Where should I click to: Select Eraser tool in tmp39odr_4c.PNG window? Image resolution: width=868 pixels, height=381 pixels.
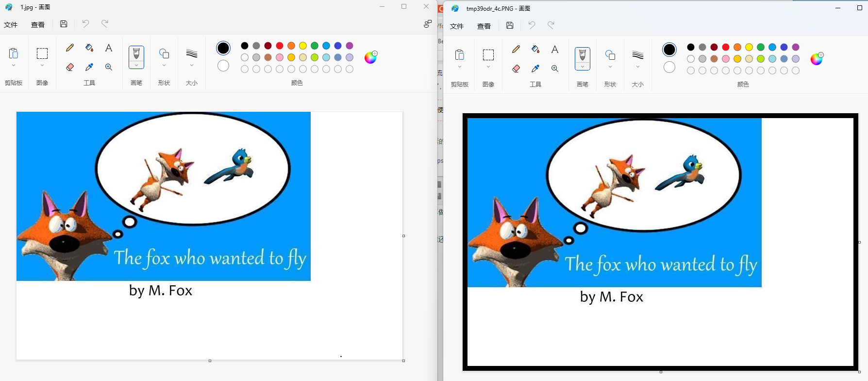(516, 69)
